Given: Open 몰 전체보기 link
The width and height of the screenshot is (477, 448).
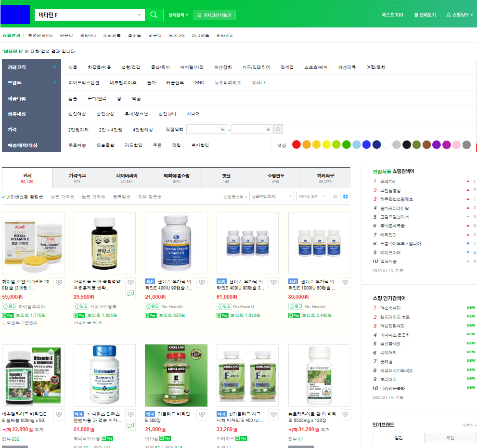Looking at the screenshot, I should tap(425, 15).
